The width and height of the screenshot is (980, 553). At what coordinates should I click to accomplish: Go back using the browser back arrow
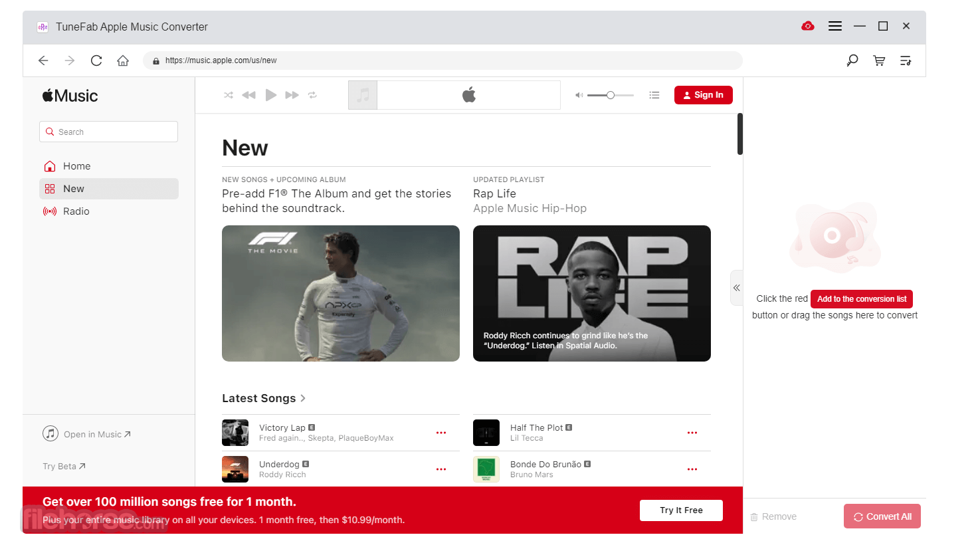tap(43, 60)
